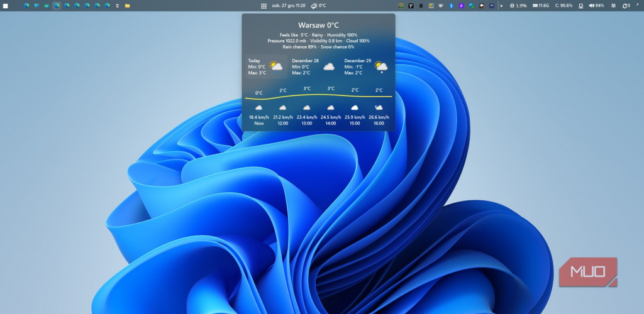Open the currently highlighted Edge window in the bar
Viewport: 644px width, 314px height.
[x=57, y=6]
